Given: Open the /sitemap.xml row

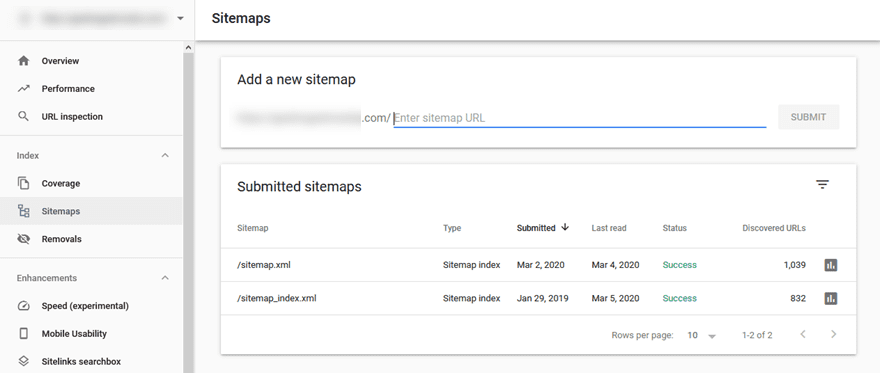Looking at the screenshot, I should [538, 265].
